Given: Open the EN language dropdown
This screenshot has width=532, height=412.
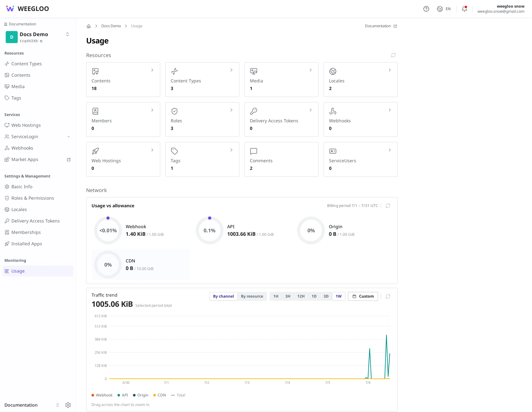Looking at the screenshot, I should click(x=444, y=9).
